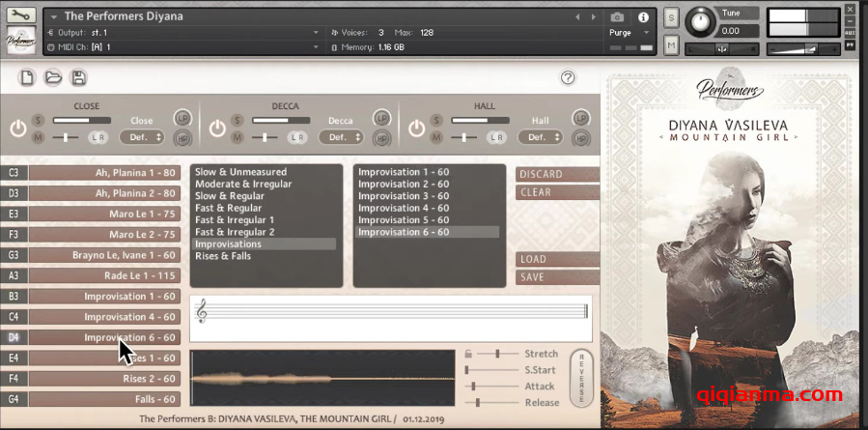Select Improvisation 3 - 60 phrase

point(404,196)
